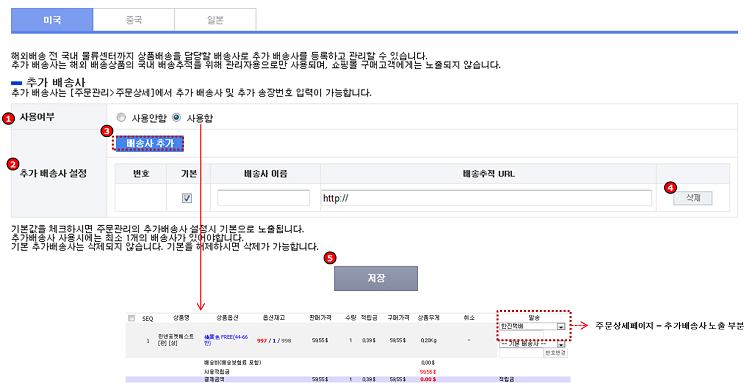Toggle the 기본 checkbox in carrier row
Image resolution: width=750 pixels, height=383 pixels.
click(187, 198)
